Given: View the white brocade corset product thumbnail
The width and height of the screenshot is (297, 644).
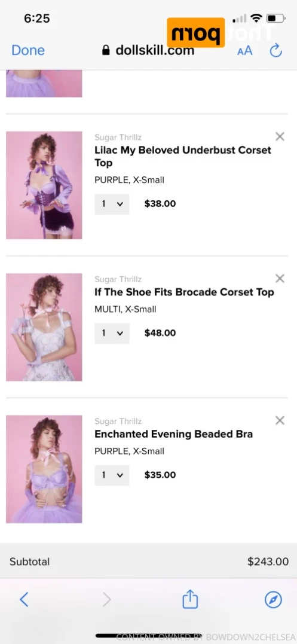Looking at the screenshot, I should pos(44,327).
